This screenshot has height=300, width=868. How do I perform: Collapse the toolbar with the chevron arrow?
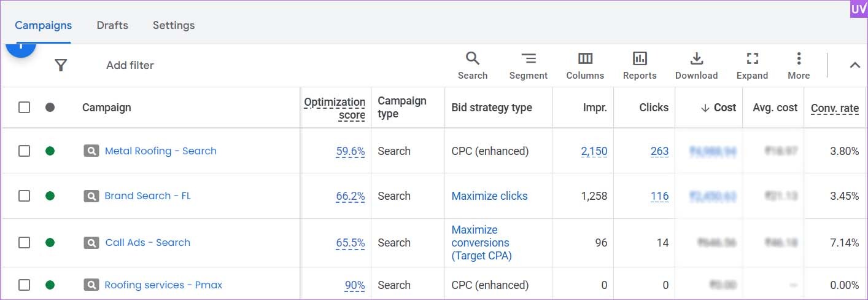click(854, 65)
